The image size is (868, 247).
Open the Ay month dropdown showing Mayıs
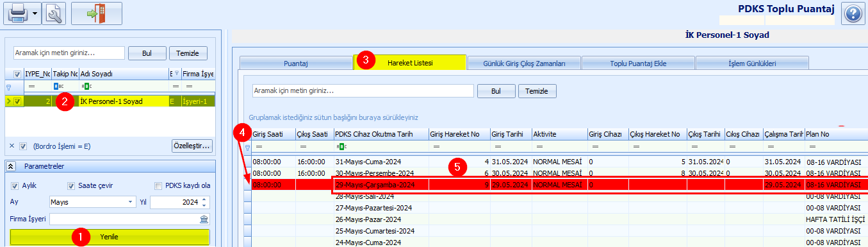130,203
